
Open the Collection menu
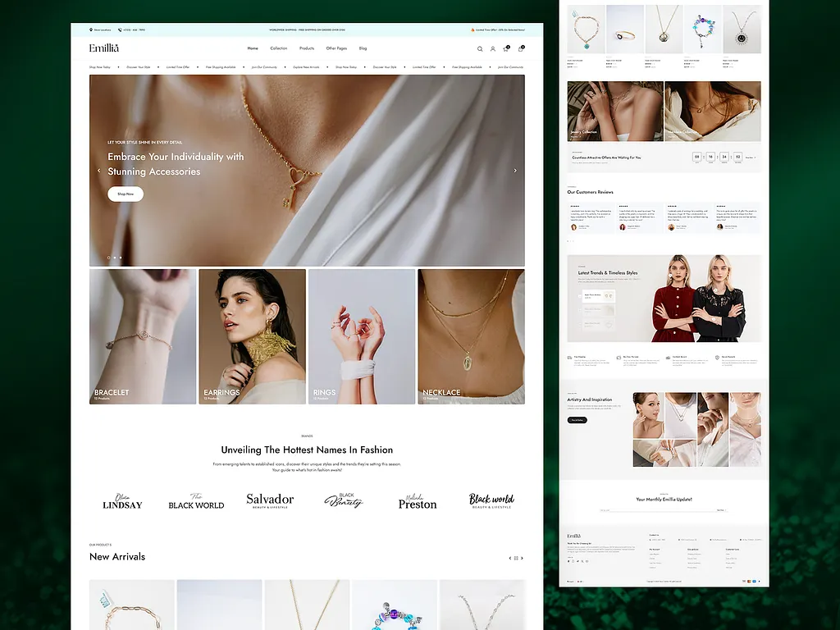pos(279,48)
